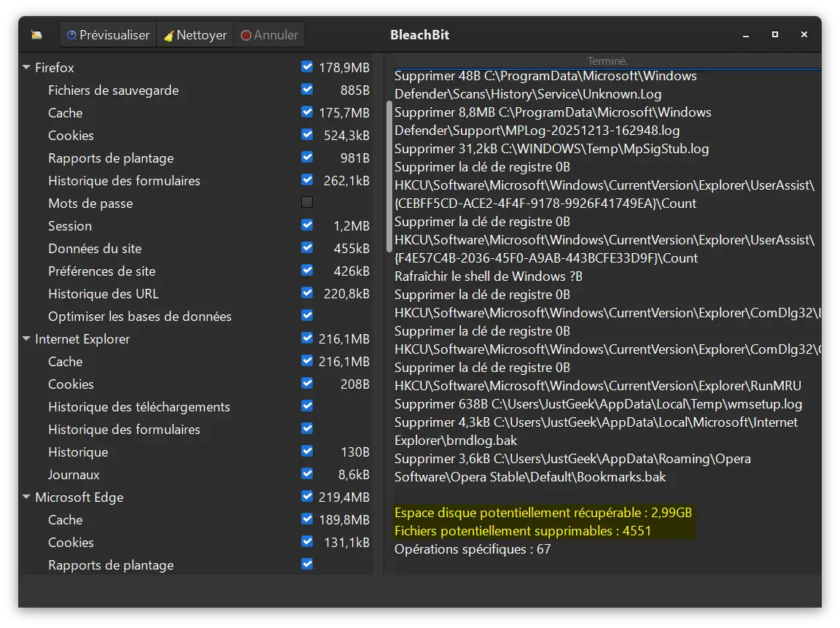
Task: Uncheck Internet Explorer Cache checkbox
Action: (307, 360)
